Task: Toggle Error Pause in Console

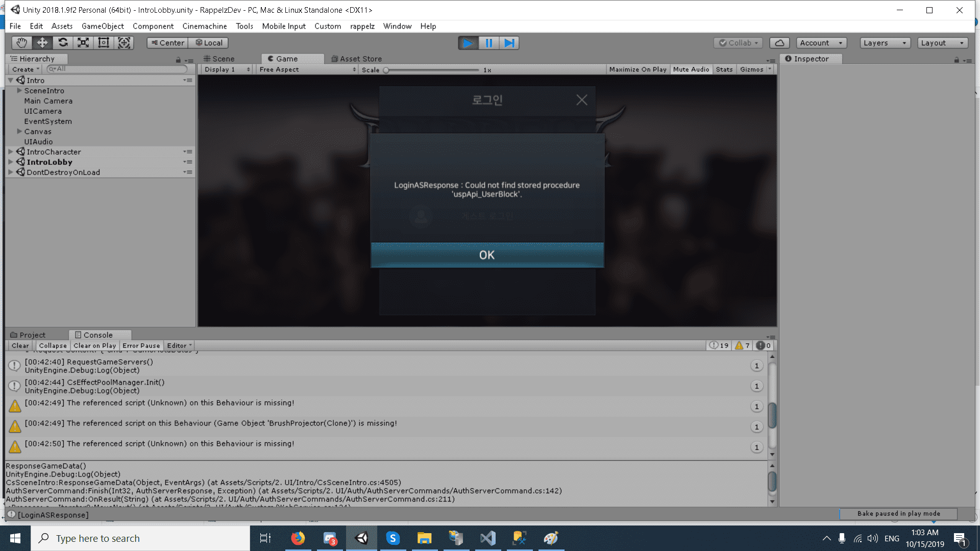Action: [x=141, y=345]
